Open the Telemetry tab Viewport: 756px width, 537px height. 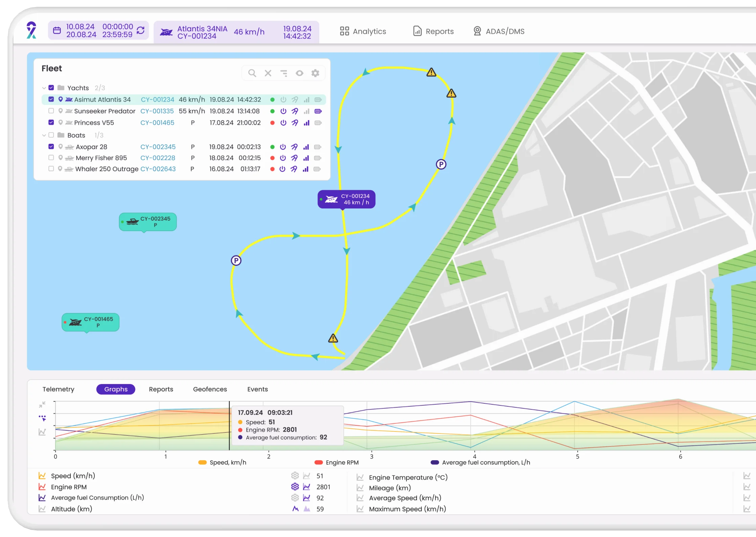[58, 389]
